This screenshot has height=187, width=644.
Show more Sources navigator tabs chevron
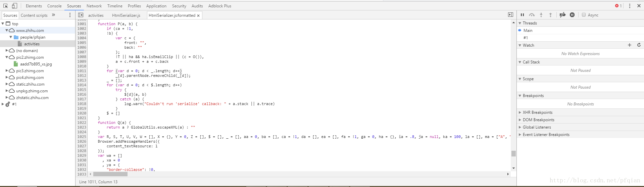[53, 15]
